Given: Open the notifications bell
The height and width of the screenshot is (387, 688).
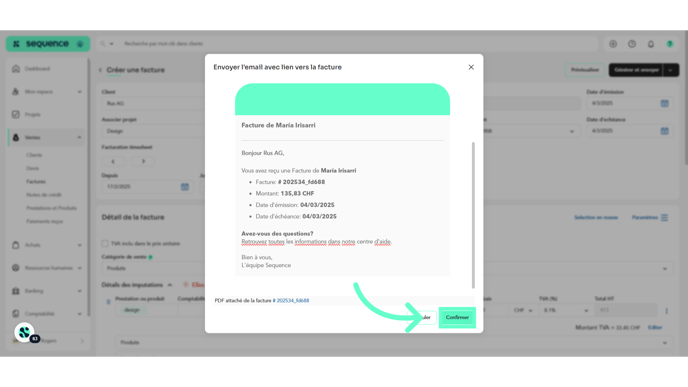Looking at the screenshot, I should pos(651,44).
